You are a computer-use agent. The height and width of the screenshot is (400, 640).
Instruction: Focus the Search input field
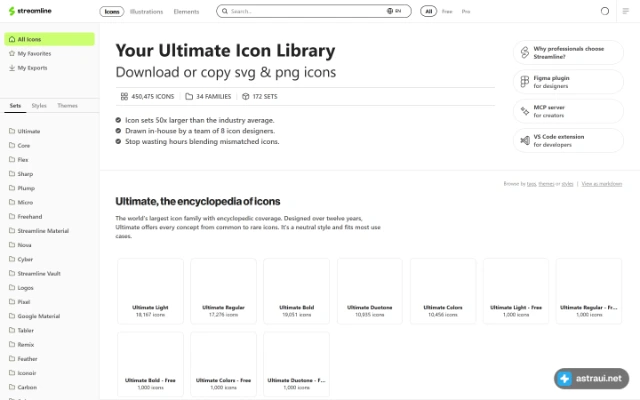tap(313, 11)
